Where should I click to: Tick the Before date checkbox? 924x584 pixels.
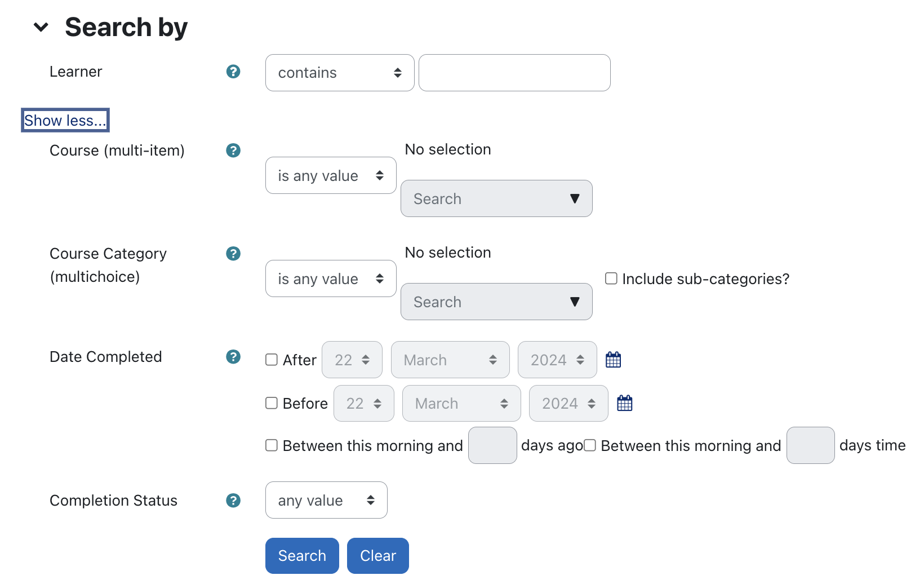point(272,403)
